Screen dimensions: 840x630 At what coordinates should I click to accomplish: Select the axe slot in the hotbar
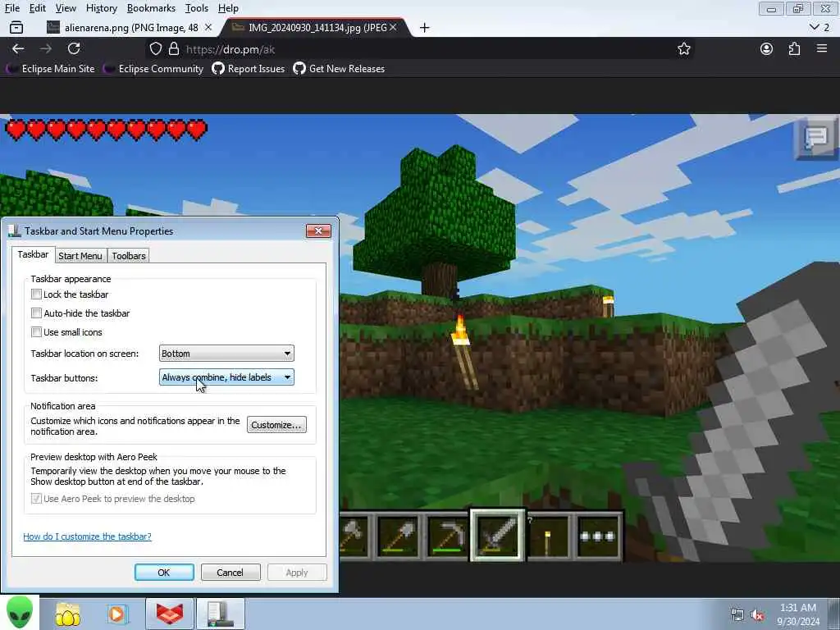point(354,536)
